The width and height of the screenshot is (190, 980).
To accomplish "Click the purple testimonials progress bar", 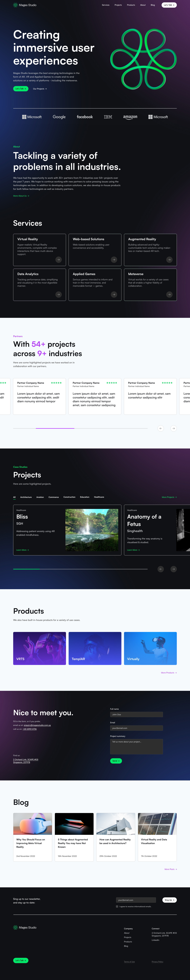I will pos(55,428).
